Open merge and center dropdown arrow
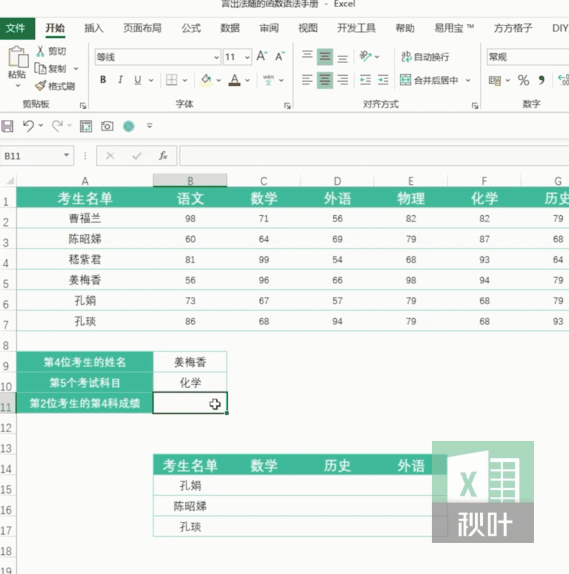 point(468,80)
